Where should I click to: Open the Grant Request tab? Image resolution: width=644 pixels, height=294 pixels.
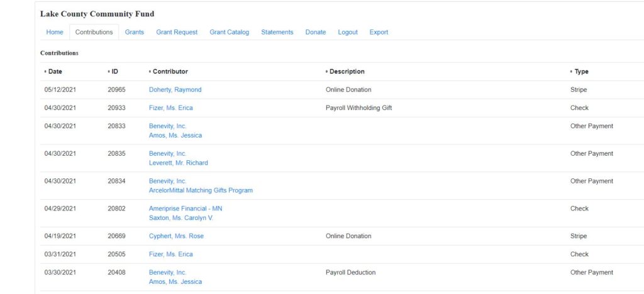tap(177, 32)
